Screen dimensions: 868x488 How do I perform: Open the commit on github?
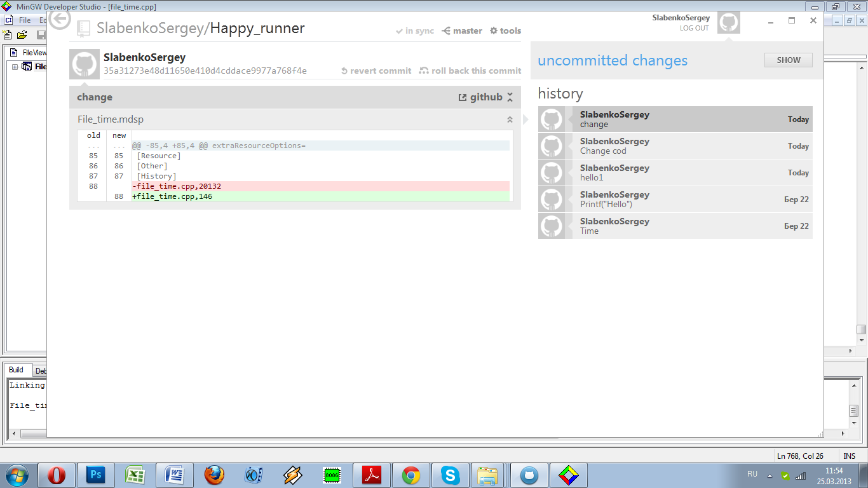coord(480,97)
